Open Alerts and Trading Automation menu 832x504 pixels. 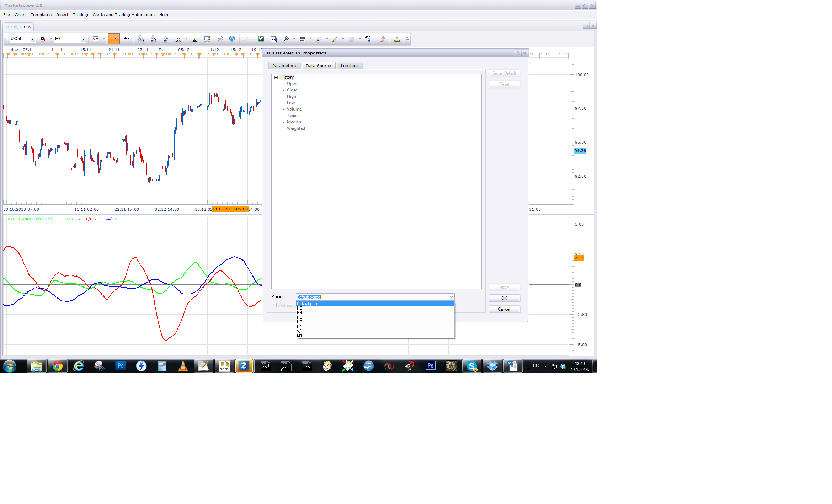tap(124, 15)
